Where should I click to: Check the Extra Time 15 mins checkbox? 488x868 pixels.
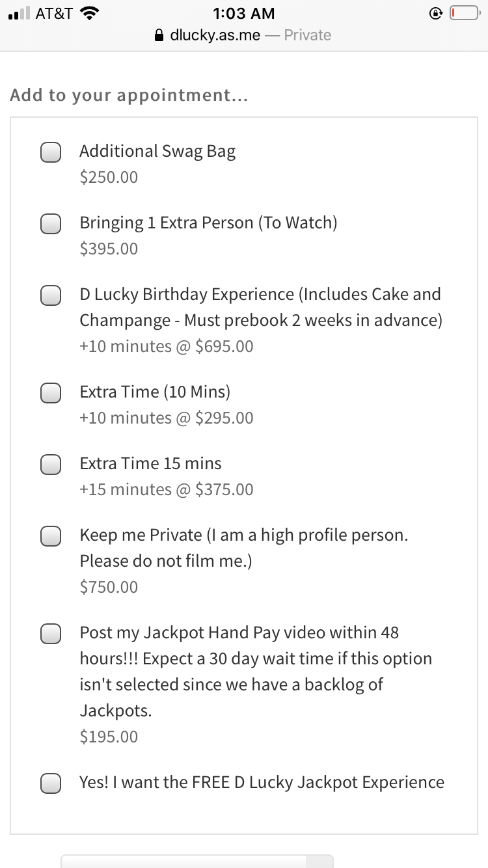(x=51, y=464)
